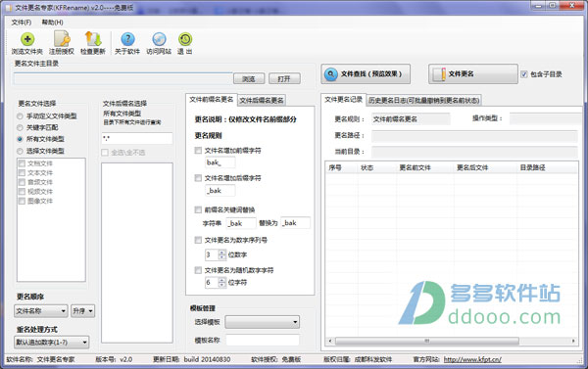Switch to 文件更名记录 tab
Viewport: 588px width, 369px height.
click(344, 99)
